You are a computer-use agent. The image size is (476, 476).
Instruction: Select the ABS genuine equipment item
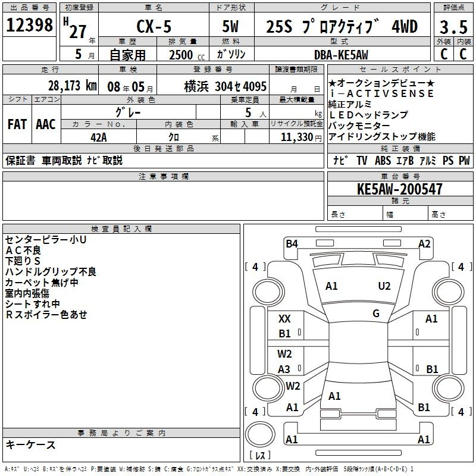tap(383, 160)
